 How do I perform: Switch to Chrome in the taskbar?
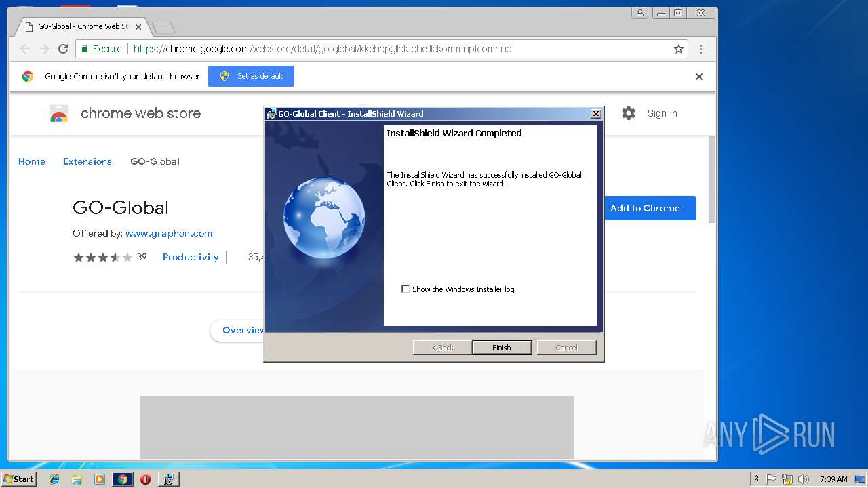point(123,479)
